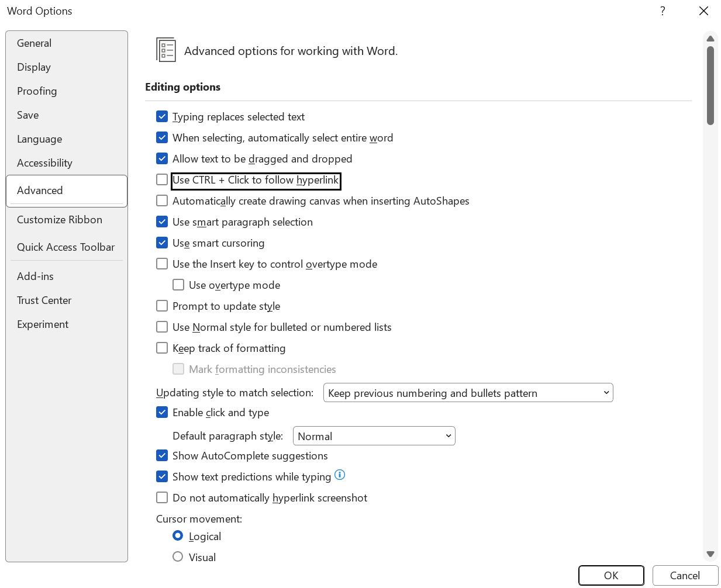The height and width of the screenshot is (588, 721).
Task: Toggle Use smart cursoring checkbox
Action: point(162,243)
